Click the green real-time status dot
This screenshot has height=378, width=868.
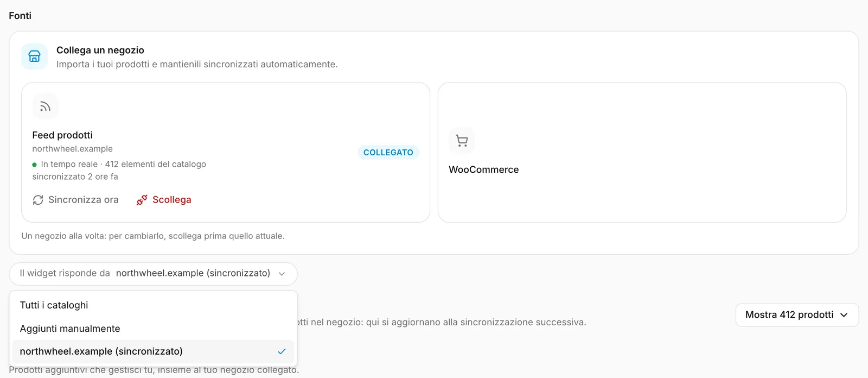click(35, 165)
